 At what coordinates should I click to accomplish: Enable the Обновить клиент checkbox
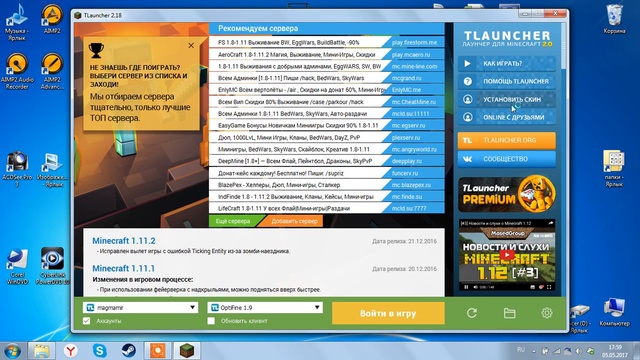(211, 321)
